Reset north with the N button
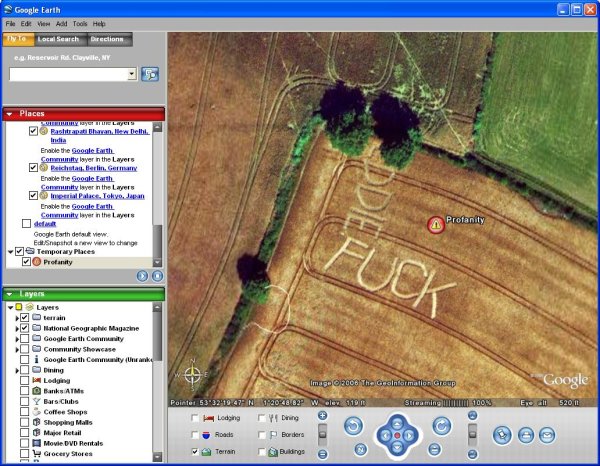The image size is (600, 466). [359, 449]
